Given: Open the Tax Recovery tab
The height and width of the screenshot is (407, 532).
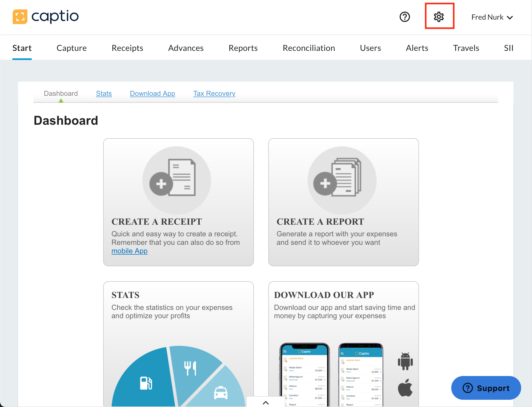Looking at the screenshot, I should (x=214, y=93).
